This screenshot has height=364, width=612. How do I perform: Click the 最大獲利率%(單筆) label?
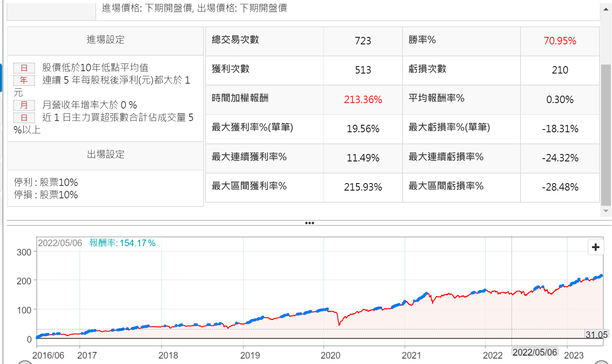click(x=252, y=127)
